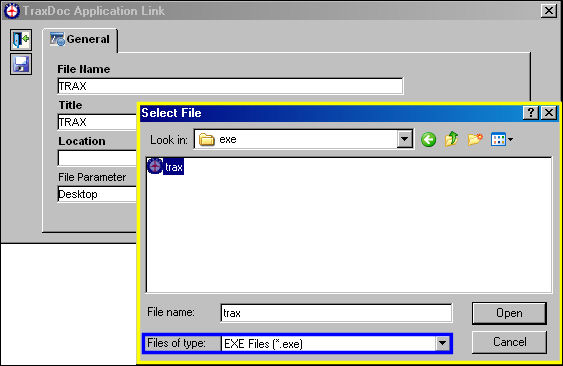Click the save floppy disk icon
Image resolution: width=563 pixels, height=366 pixels.
point(21,64)
